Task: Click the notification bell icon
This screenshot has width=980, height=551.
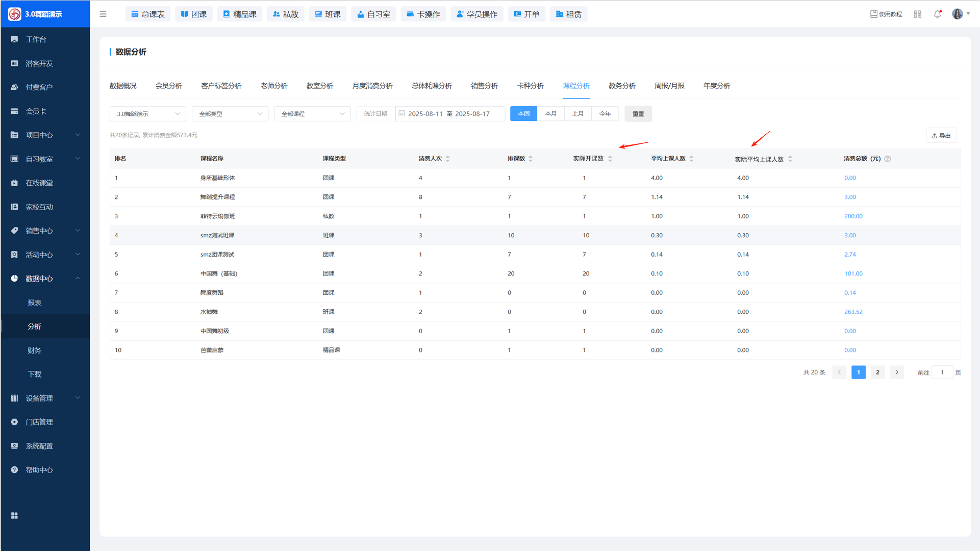Action: [937, 14]
